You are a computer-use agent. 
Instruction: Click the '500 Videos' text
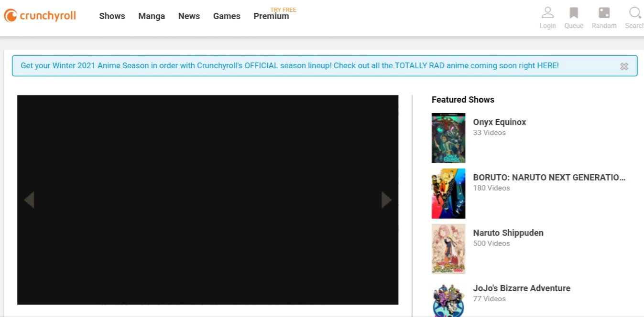pyautogui.click(x=491, y=243)
